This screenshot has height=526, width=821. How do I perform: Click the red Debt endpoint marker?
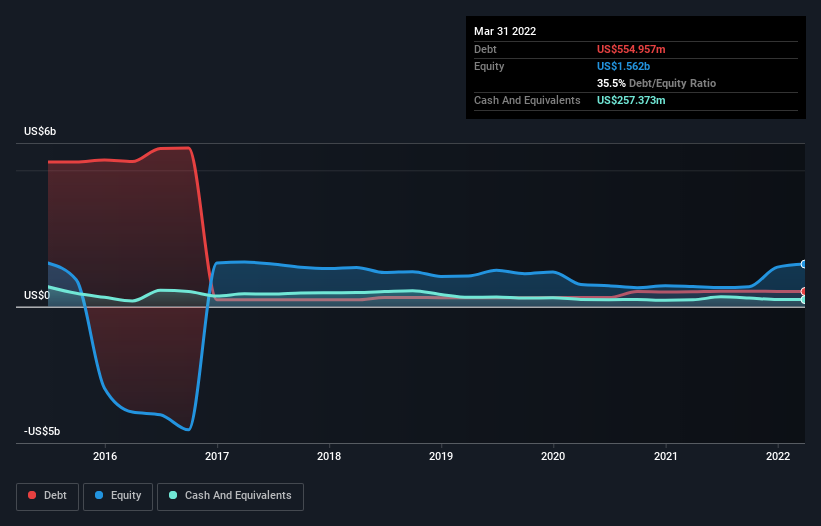pos(804,292)
